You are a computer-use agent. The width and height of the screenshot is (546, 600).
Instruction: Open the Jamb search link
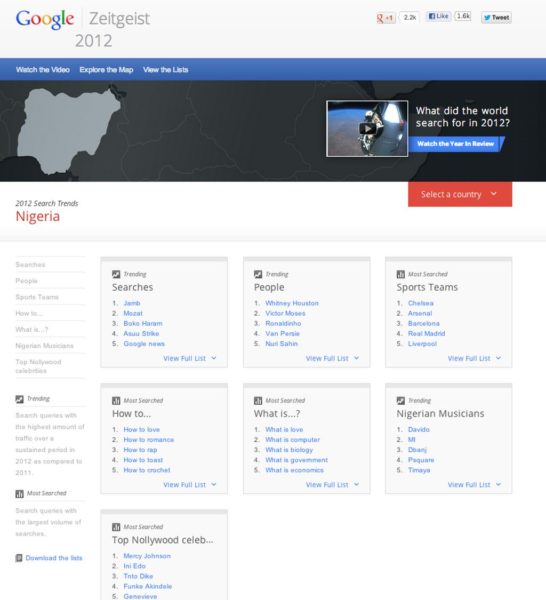(132, 303)
